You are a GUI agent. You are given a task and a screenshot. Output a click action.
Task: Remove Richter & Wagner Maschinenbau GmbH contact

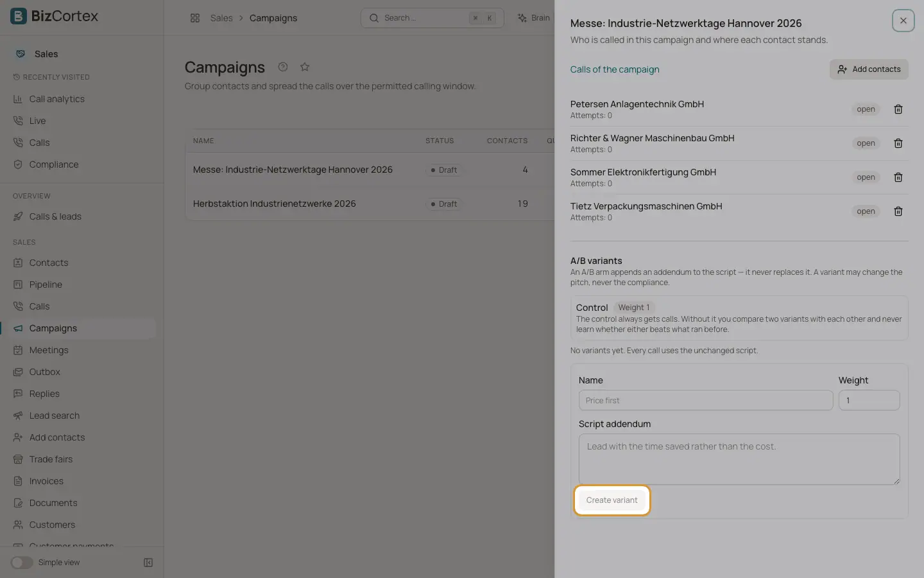pos(898,143)
